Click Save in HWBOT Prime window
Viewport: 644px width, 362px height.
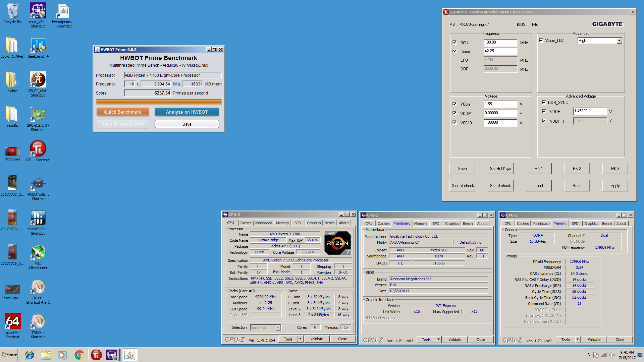tap(187, 124)
